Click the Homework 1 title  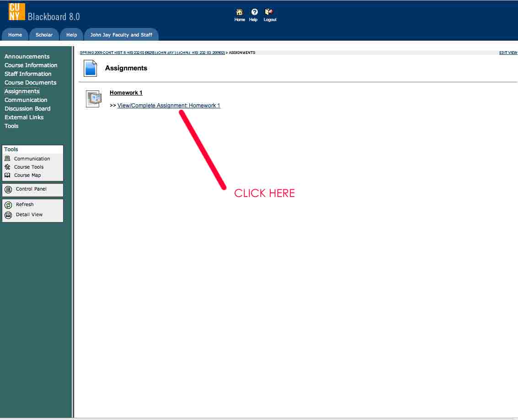(126, 93)
